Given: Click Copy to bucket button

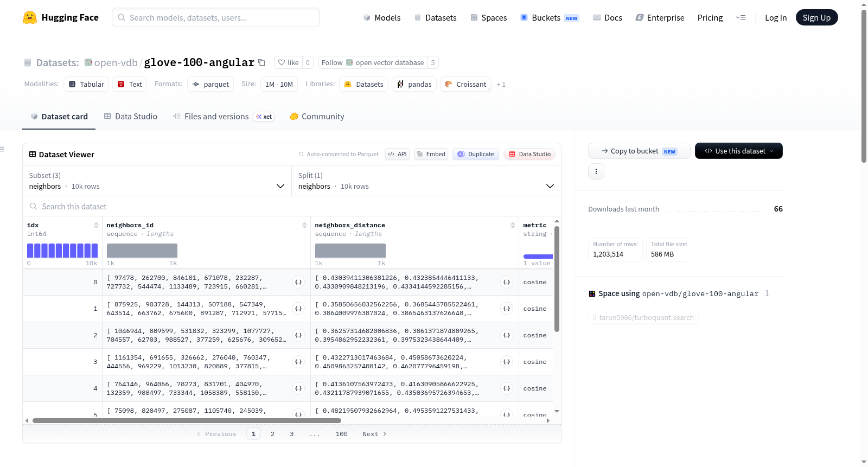Looking at the screenshot, I should coord(639,151).
